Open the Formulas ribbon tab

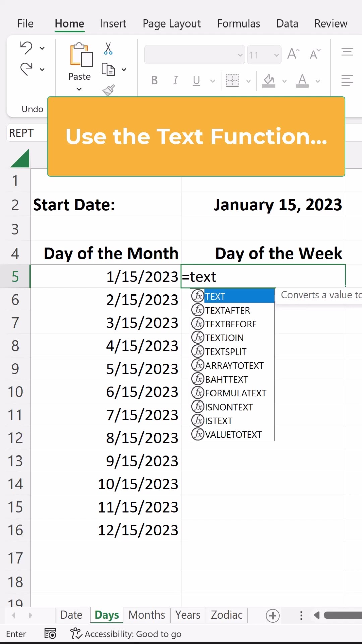[x=238, y=24]
